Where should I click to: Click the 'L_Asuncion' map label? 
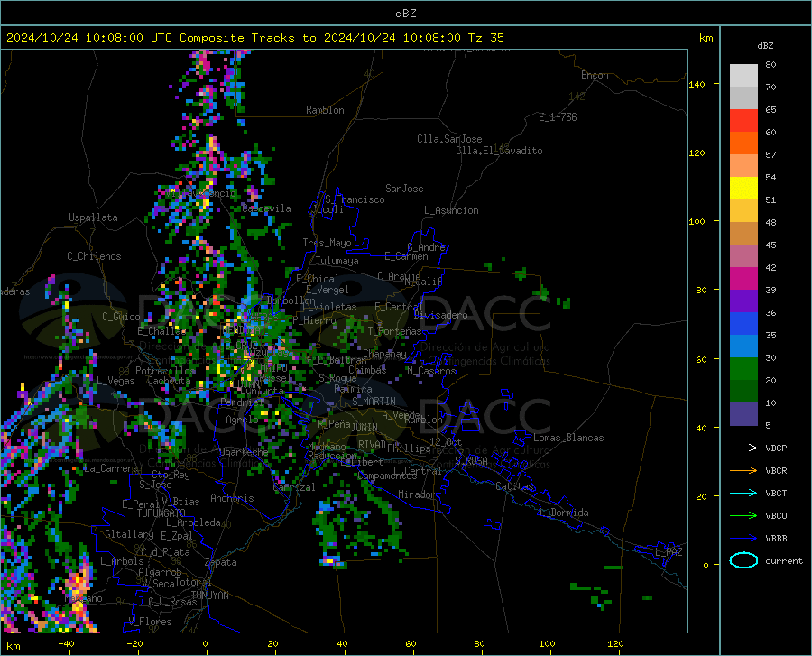coord(451,210)
